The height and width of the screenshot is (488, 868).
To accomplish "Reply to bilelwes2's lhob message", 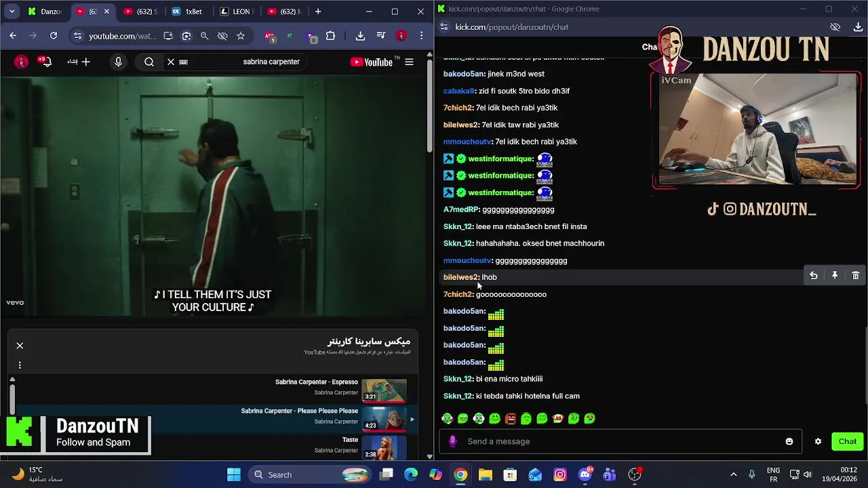I will coord(814,276).
